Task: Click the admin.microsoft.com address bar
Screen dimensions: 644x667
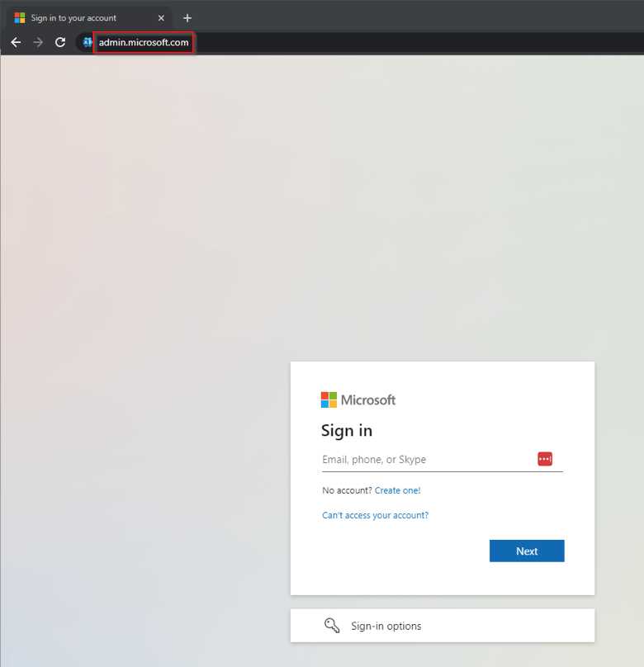Action: tap(144, 42)
